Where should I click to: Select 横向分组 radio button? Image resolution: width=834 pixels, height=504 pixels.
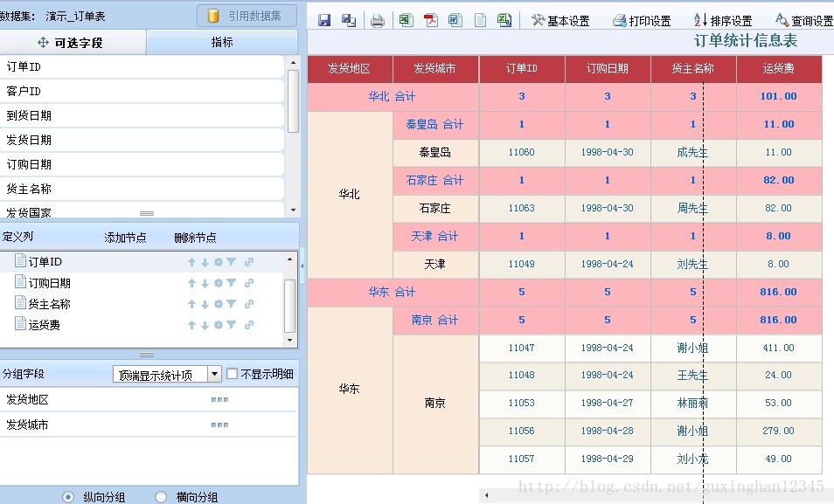coord(161,497)
